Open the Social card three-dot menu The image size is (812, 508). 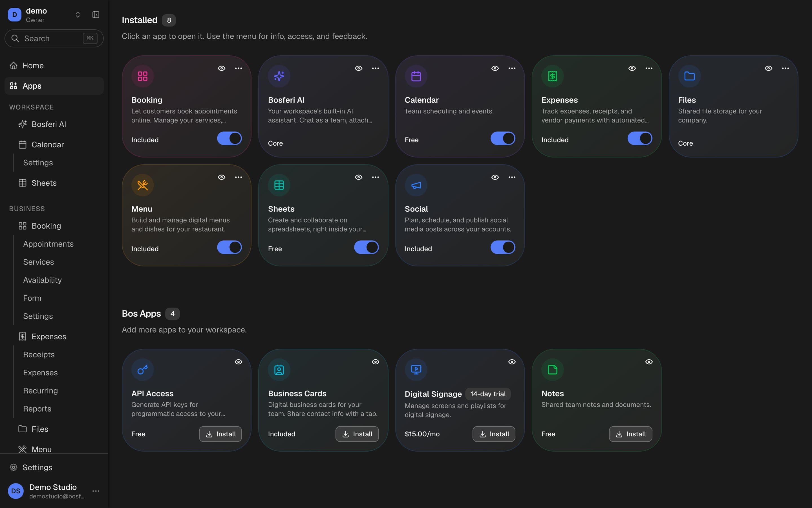pos(512,177)
